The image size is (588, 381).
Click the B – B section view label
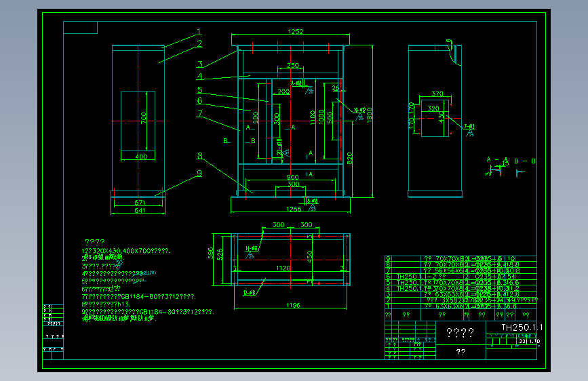[525, 161]
